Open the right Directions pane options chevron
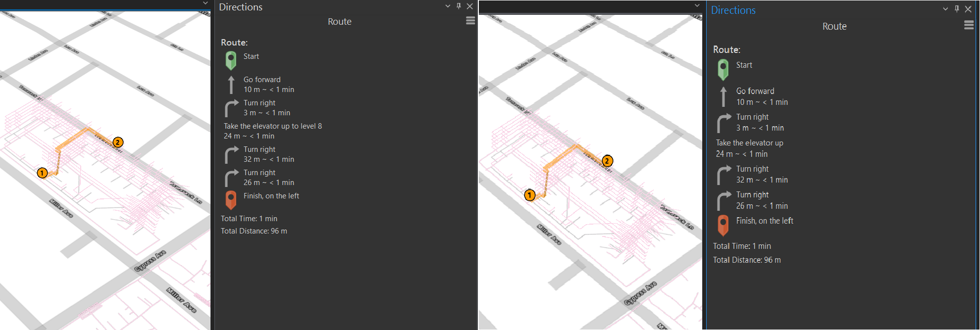The image size is (980, 330). pyautogui.click(x=945, y=9)
